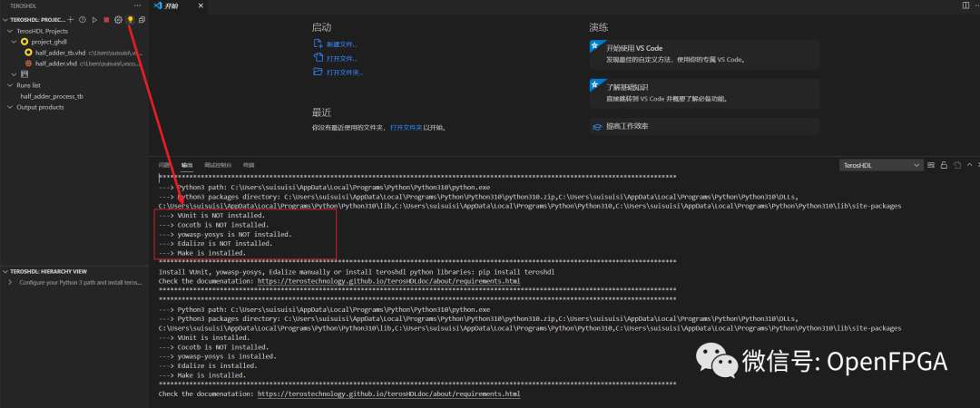Open TerosHDL sidebar more actions menu
Viewport: 980px width, 408px height.
click(138, 5)
